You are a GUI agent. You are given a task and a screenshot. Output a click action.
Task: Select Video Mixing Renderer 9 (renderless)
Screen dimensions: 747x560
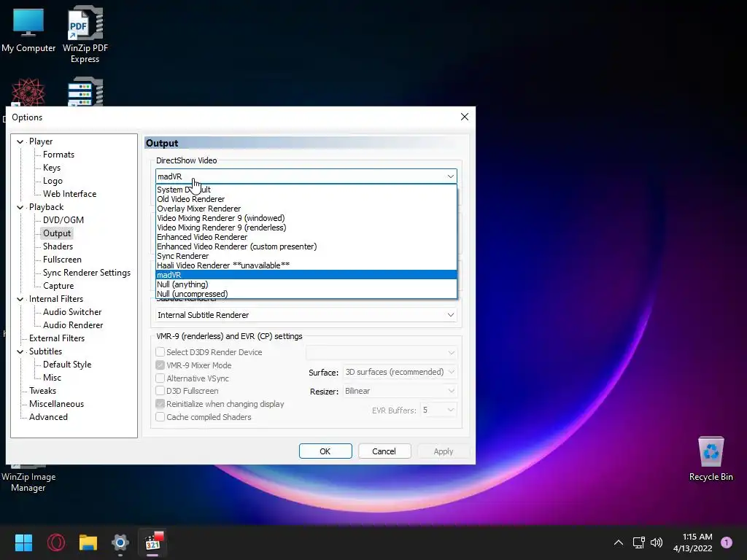[306, 227]
